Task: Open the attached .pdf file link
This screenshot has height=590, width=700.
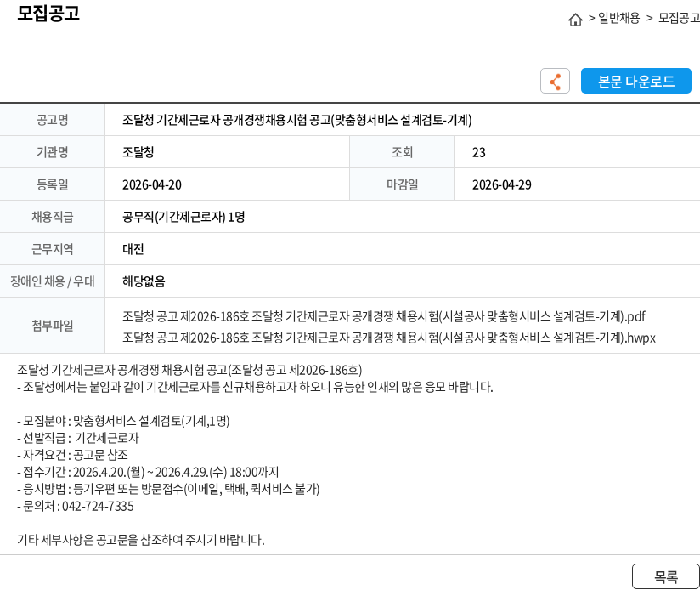Action: pos(384,316)
